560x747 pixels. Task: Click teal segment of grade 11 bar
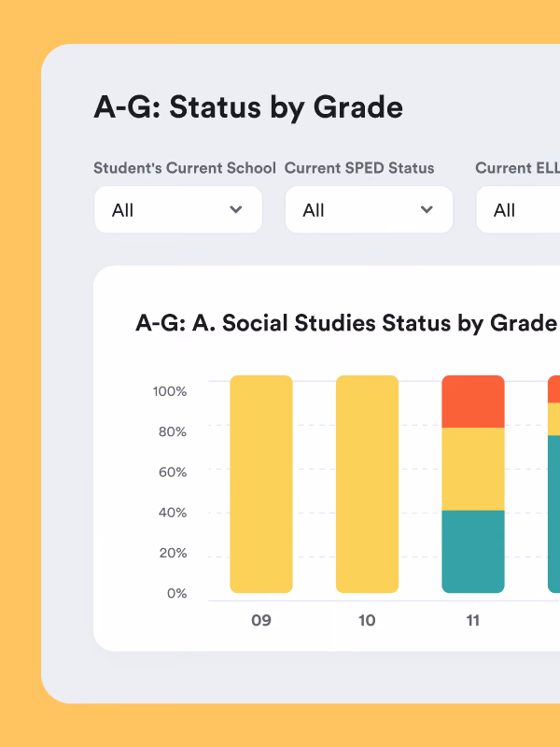point(473,552)
